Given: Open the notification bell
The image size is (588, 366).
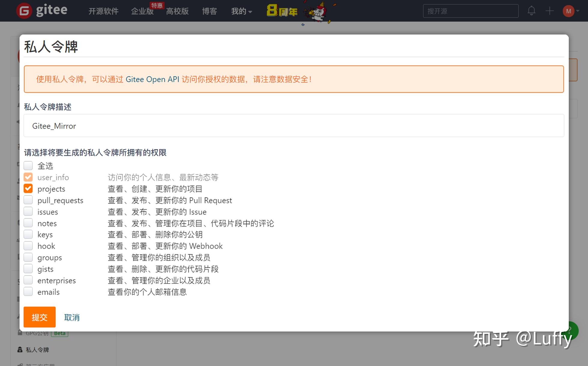Looking at the screenshot, I should pyautogui.click(x=532, y=10).
